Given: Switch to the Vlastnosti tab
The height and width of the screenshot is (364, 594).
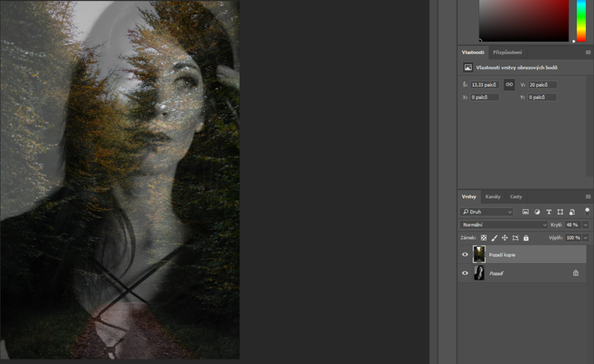Looking at the screenshot, I should pos(473,52).
